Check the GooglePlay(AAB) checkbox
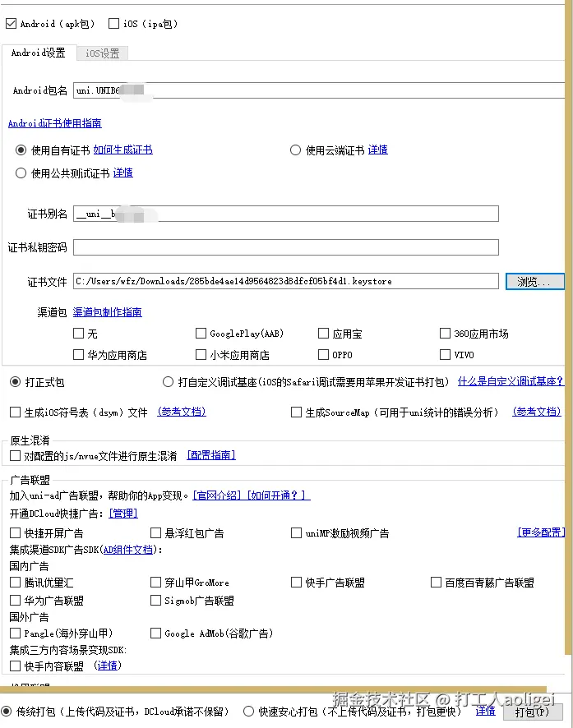The image size is (573, 728). point(201,334)
